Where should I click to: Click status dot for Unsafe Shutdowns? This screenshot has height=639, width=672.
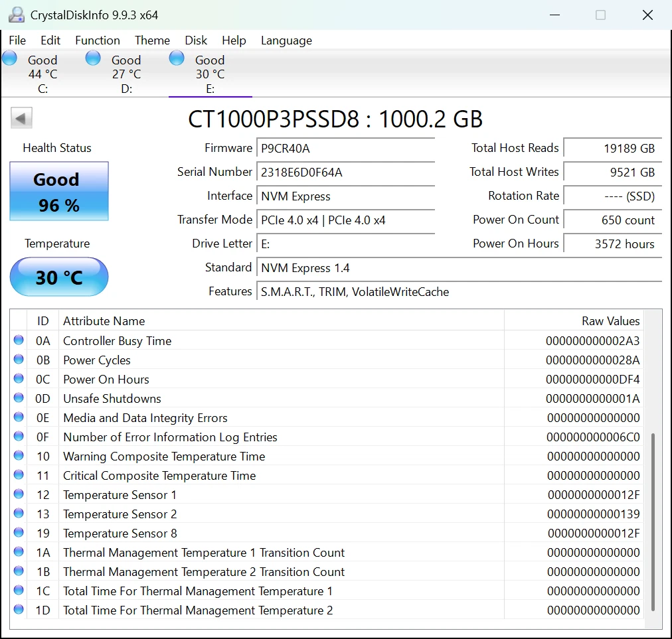[x=19, y=397]
